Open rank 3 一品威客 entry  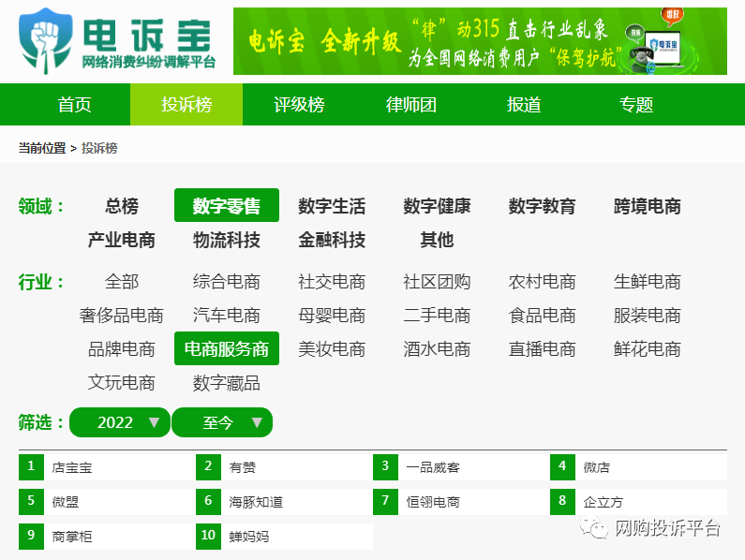click(461, 467)
